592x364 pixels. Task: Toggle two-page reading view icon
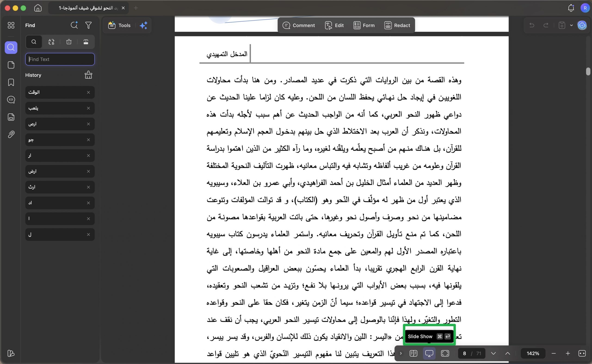(x=413, y=353)
